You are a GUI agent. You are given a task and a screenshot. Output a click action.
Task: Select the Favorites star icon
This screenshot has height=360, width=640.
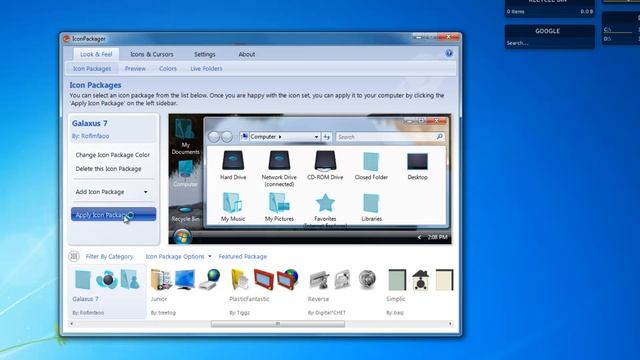(x=325, y=203)
